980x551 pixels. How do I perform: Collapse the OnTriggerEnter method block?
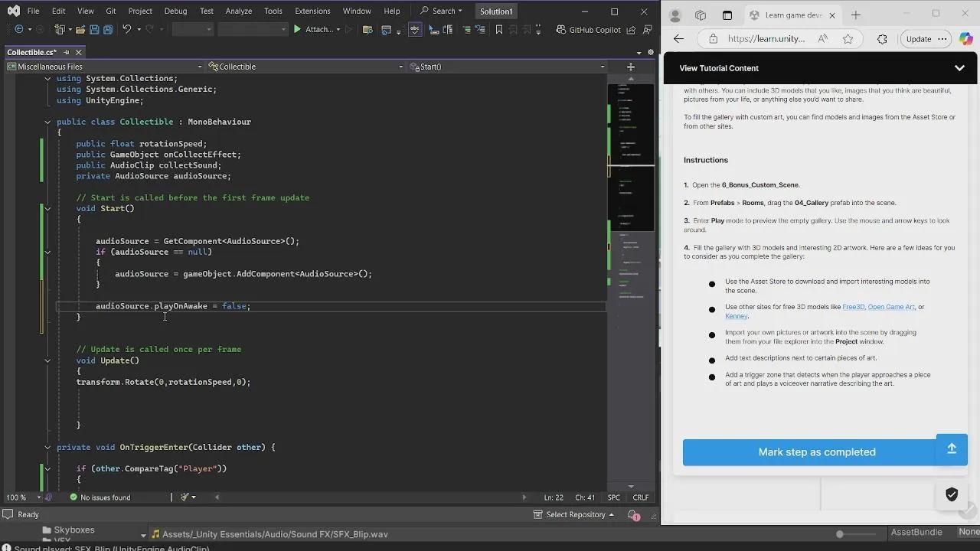[47, 447]
